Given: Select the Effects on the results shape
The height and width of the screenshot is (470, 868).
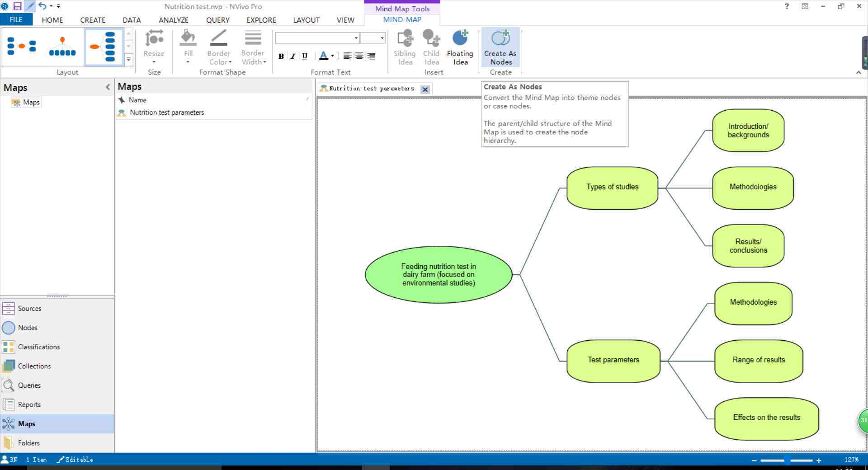Looking at the screenshot, I should (767, 419).
